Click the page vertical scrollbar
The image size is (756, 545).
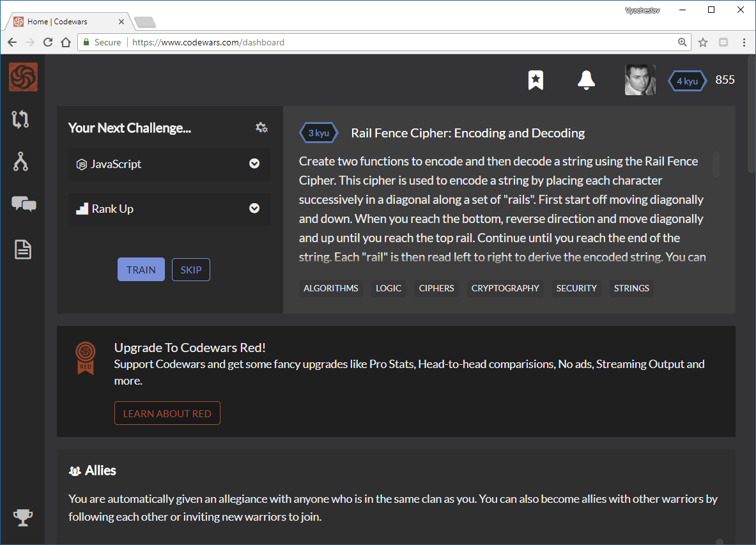point(751,114)
